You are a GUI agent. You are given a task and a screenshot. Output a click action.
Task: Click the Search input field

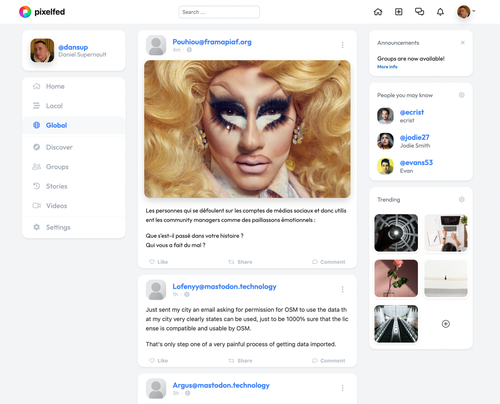pyautogui.click(x=219, y=12)
